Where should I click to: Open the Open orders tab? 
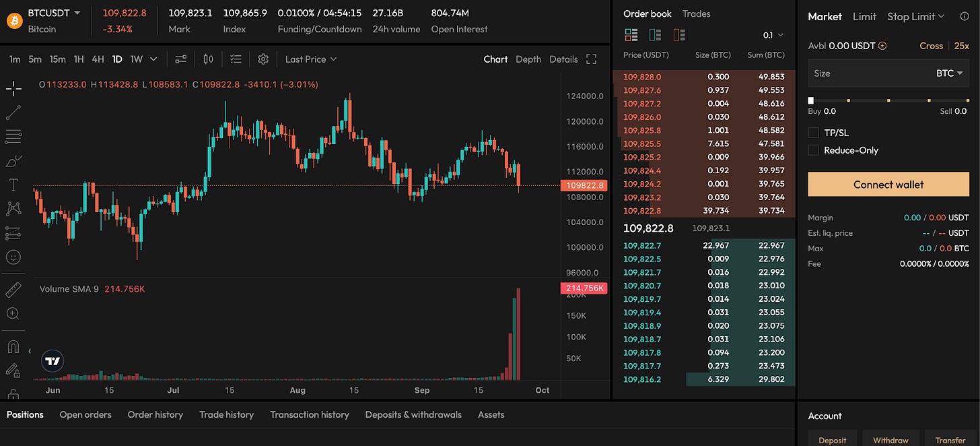pyautogui.click(x=85, y=414)
